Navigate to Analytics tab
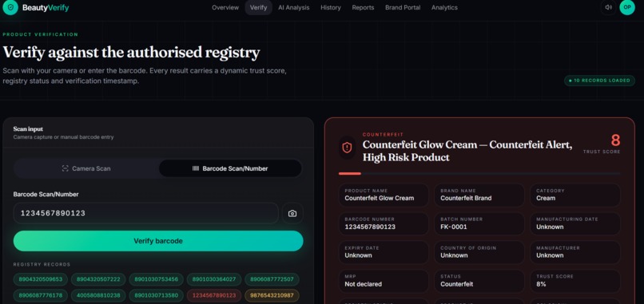Image resolution: width=644 pixels, height=304 pixels. pyautogui.click(x=444, y=8)
